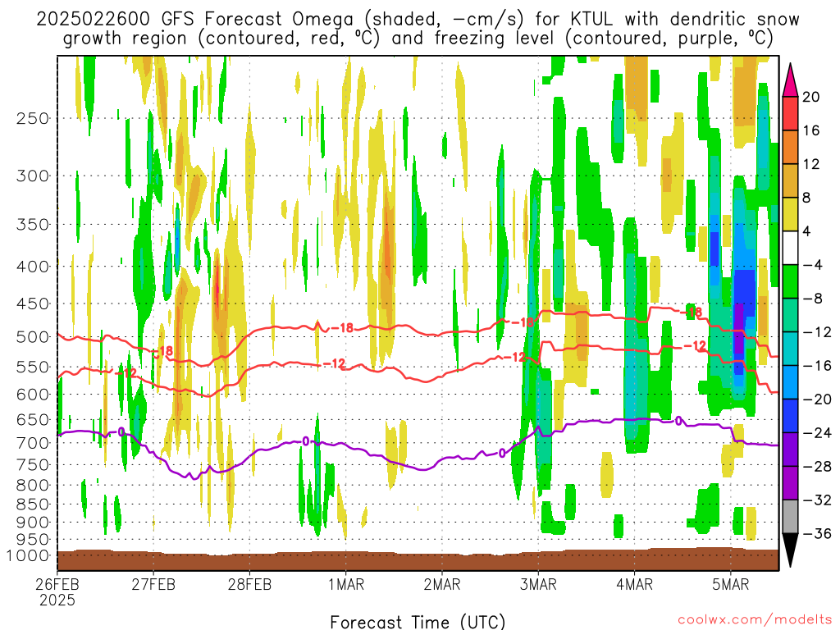
Task: Select the gray -32 to -36 colorbar swatch
Action: [x=790, y=517]
